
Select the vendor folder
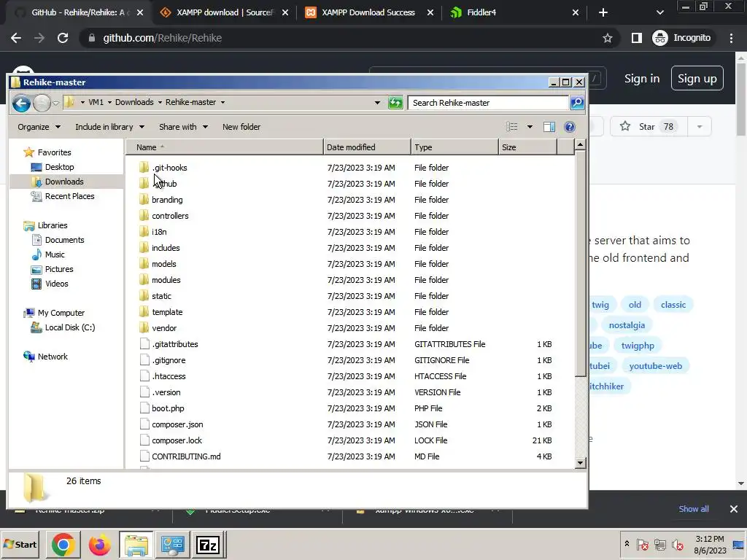tap(164, 328)
